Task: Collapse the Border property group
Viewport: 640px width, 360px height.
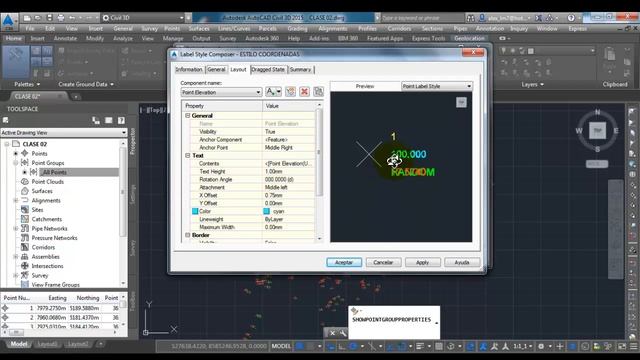Action: point(188,235)
